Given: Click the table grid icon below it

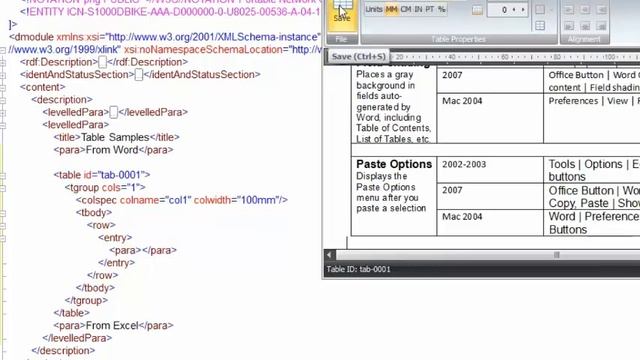Looking at the screenshot, I should pyautogui.click(x=540, y=26).
